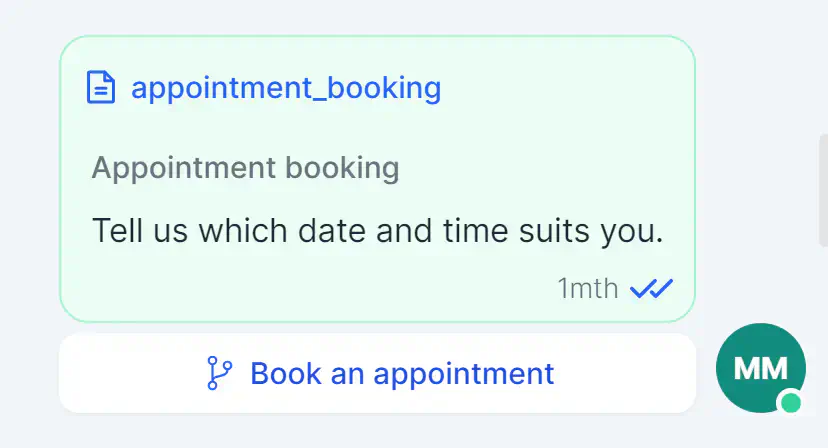Click the blue double-check read receipt icon
Viewport: 828px width, 448px height.
652,288
